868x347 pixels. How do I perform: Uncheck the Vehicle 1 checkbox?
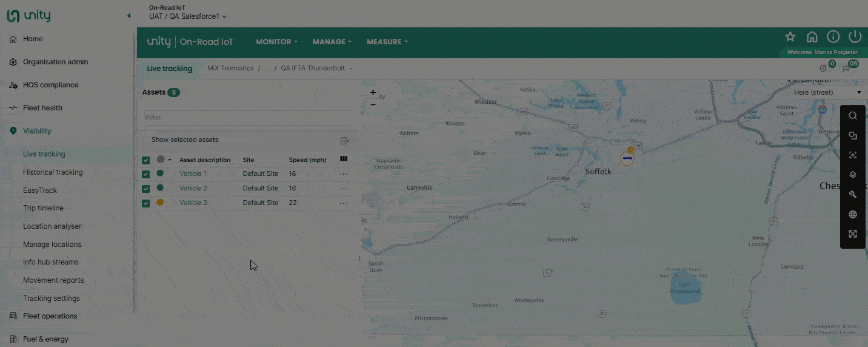point(145,174)
